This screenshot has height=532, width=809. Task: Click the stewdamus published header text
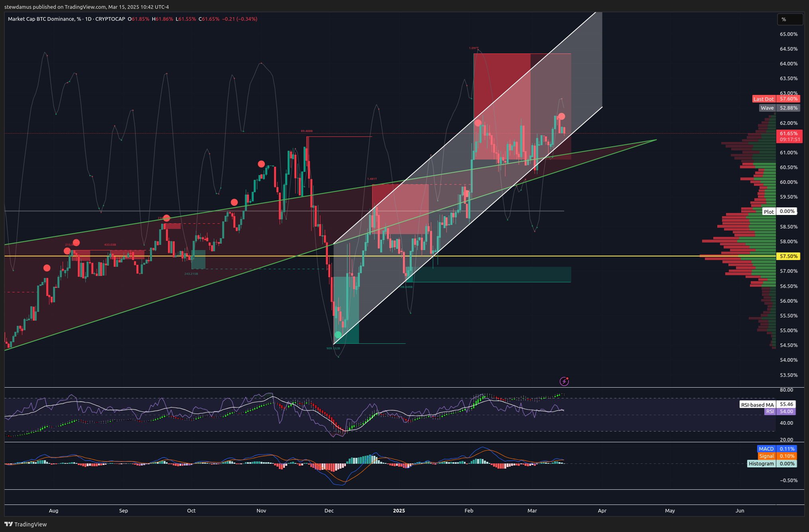pyautogui.click(x=87, y=7)
